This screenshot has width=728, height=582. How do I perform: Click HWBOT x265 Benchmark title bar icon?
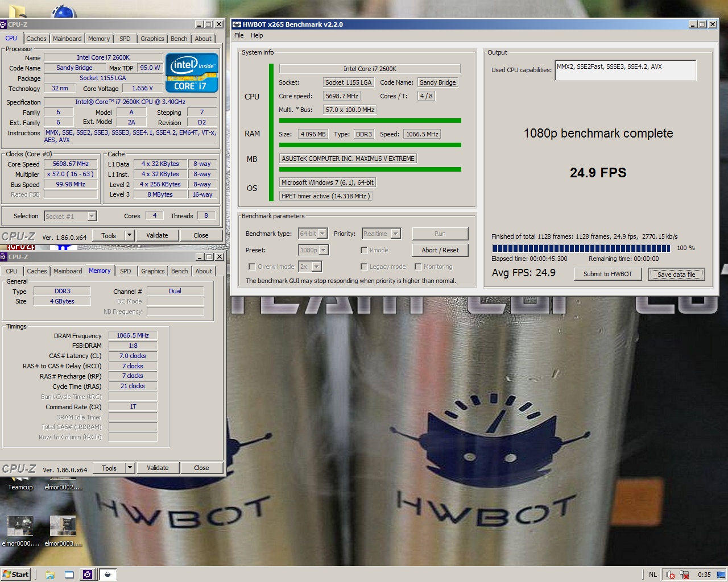pos(237,24)
